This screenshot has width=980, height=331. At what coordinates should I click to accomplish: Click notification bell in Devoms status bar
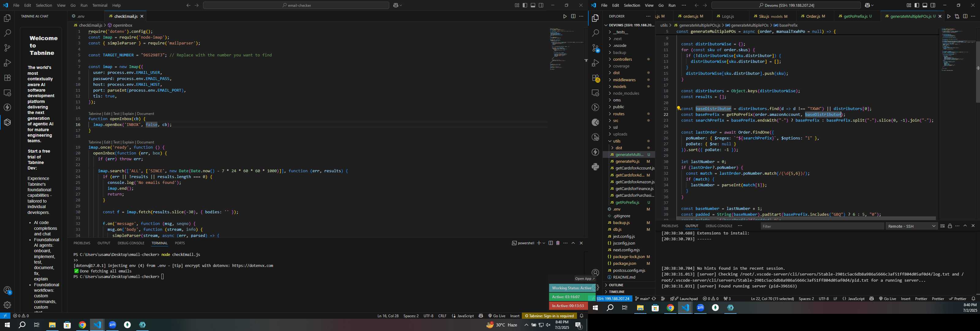tap(973, 299)
